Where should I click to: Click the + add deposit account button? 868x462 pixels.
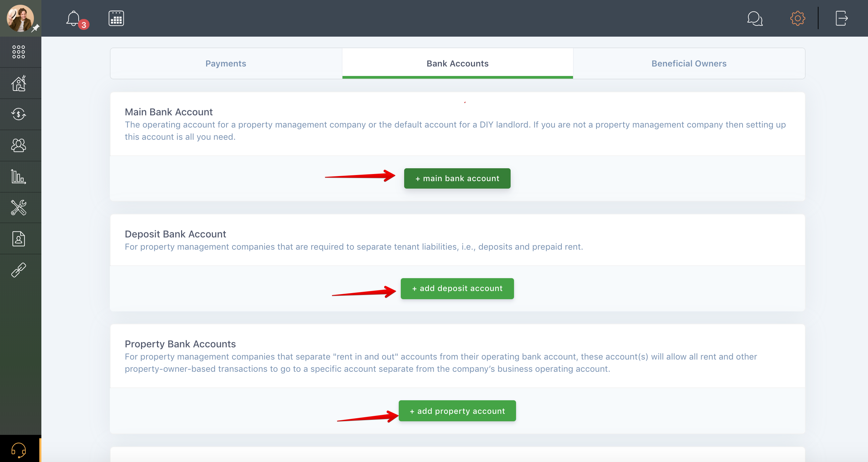pyautogui.click(x=457, y=288)
